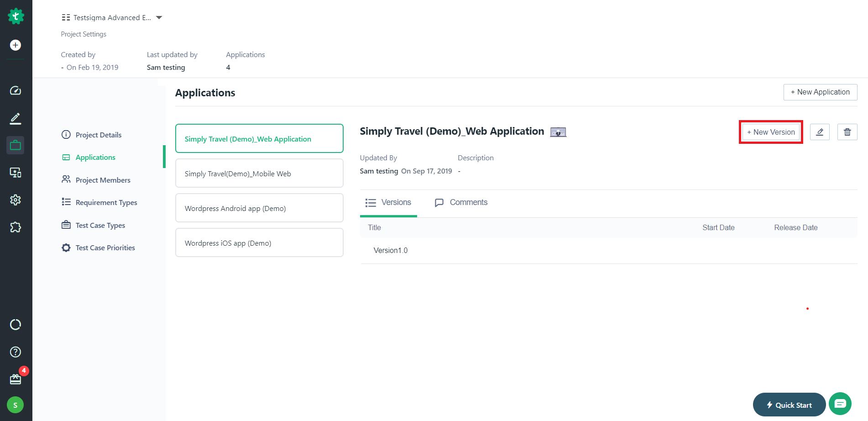
Task: Open the puzzle piece add-ons icon
Action: pos(16,227)
